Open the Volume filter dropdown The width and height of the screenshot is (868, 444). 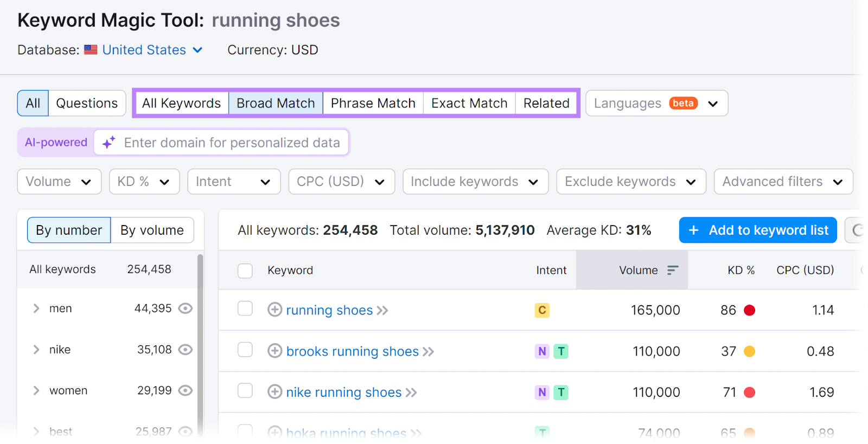pyautogui.click(x=59, y=182)
